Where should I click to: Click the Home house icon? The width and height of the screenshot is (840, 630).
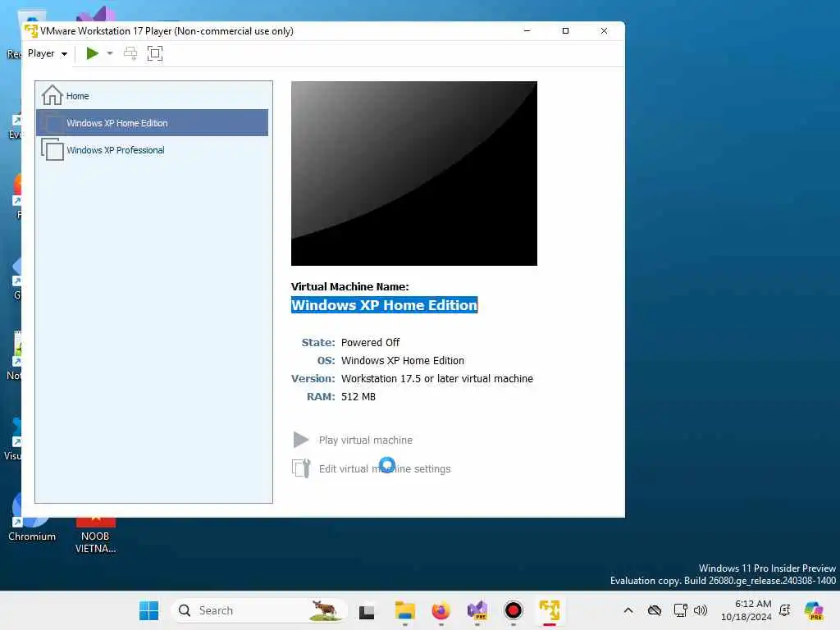[52, 95]
